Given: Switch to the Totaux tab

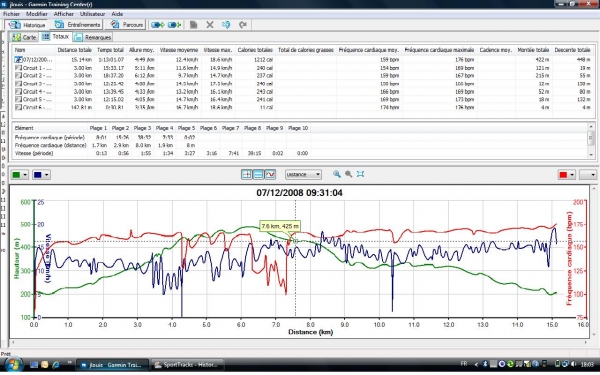Looking at the screenshot, I should (56, 37).
